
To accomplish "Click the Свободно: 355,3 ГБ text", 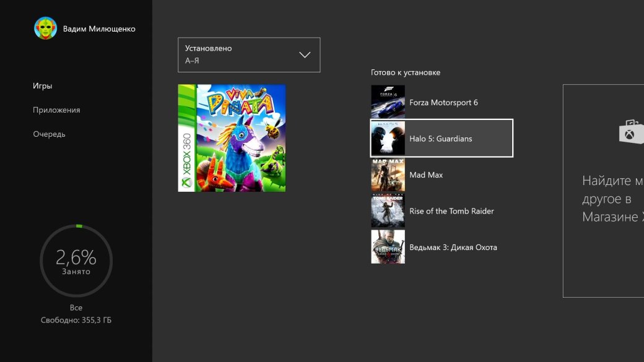I will pos(76,320).
